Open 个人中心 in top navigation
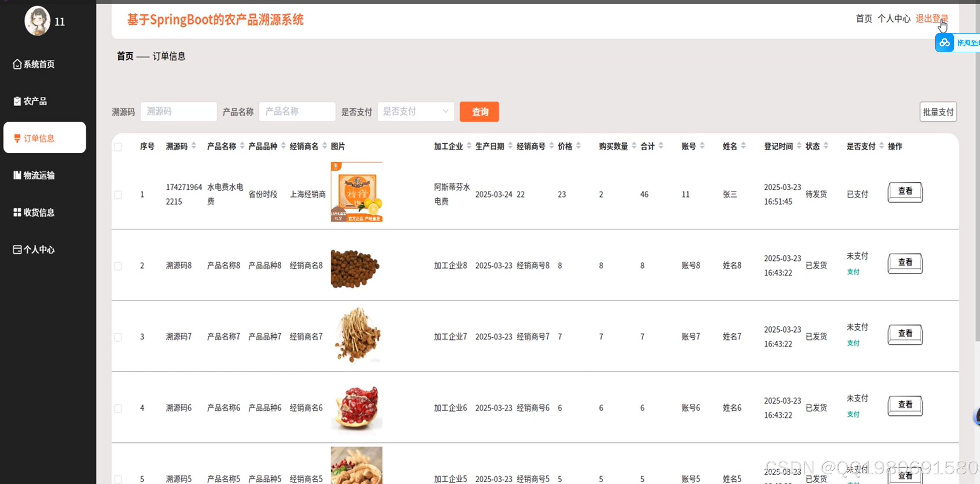The height and width of the screenshot is (484, 980). tap(894, 19)
